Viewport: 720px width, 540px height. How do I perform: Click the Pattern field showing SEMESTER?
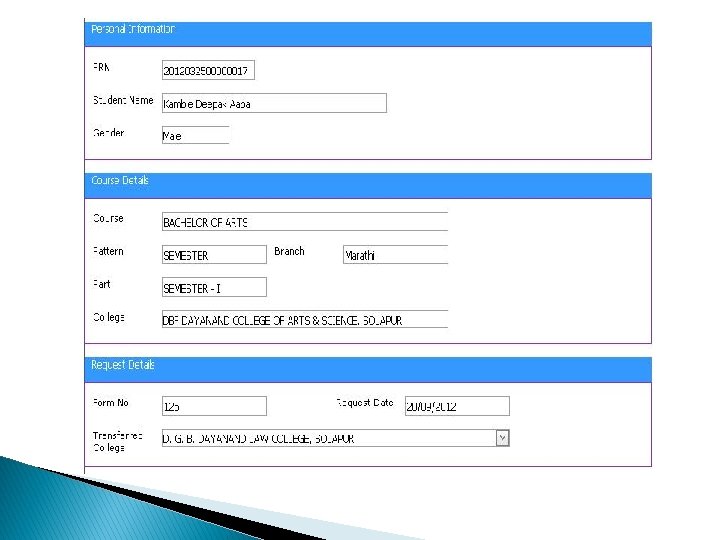[214, 255]
